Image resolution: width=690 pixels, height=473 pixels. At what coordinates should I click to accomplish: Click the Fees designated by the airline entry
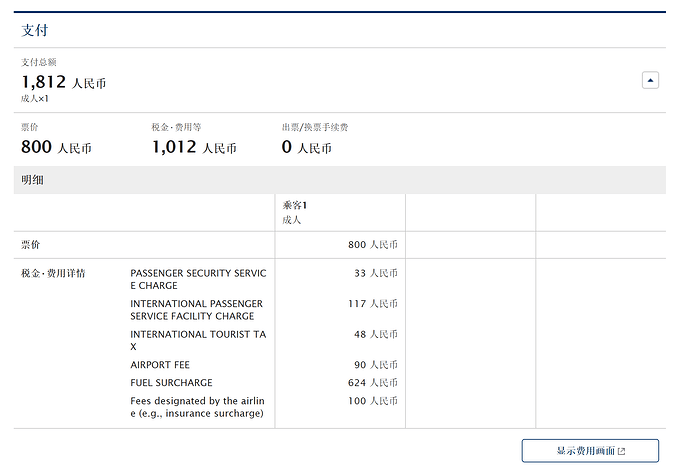198,407
